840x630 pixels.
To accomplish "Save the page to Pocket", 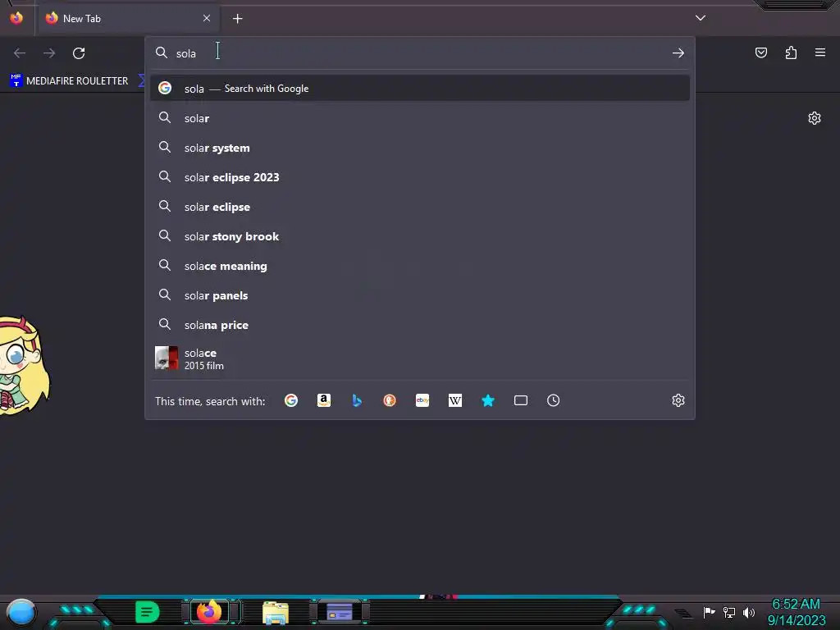I will pyautogui.click(x=761, y=52).
